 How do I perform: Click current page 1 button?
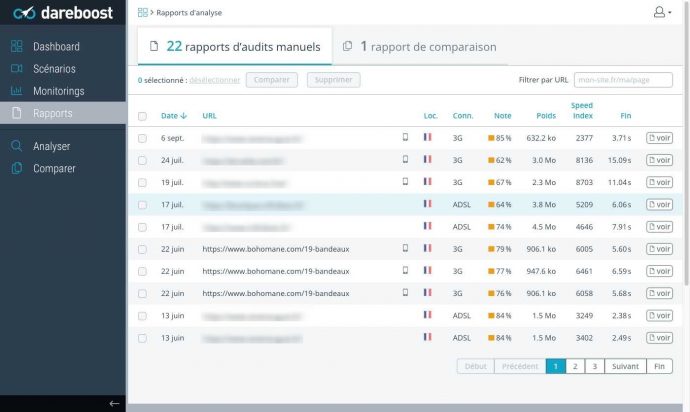[x=555, y=366]
